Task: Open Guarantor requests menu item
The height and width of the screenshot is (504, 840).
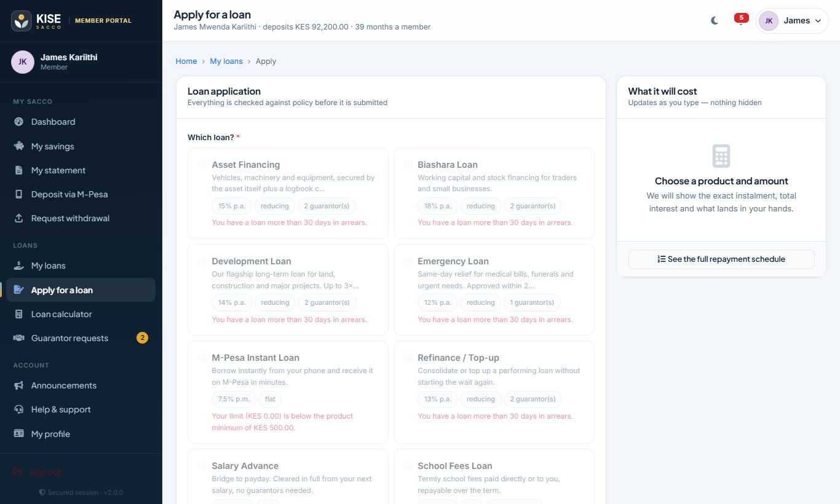Action: pos(81,338)
